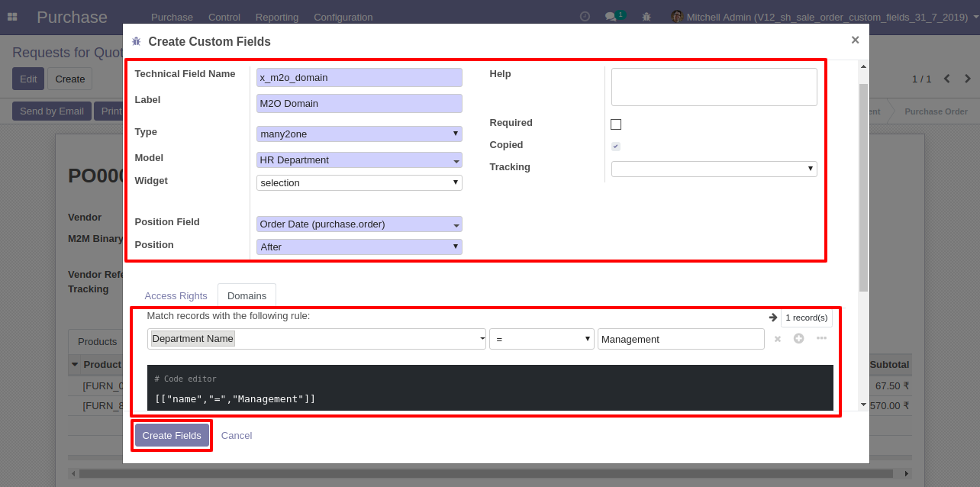This screenshot has height=487, width=980.
Task: Switch to the Access Rights tab
Action: point(176,295)
